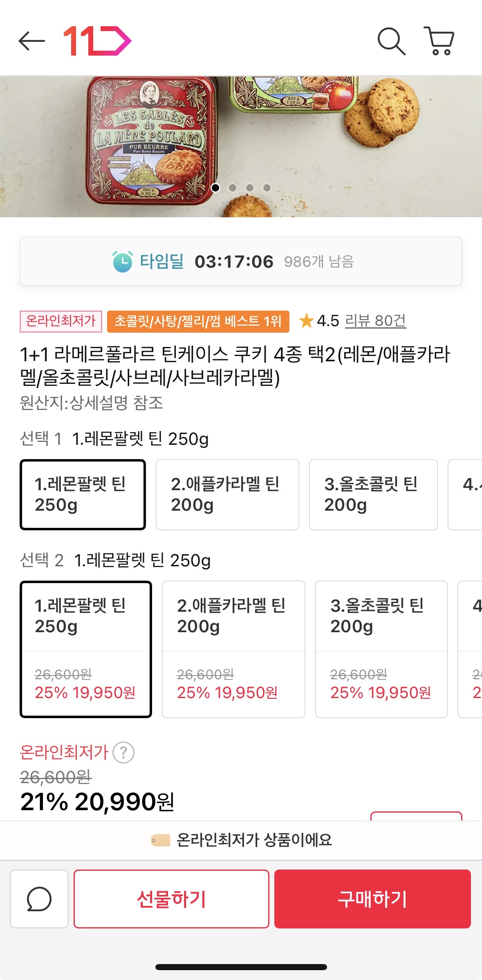This screenshot has height=980, width=482.
Task: Open 리뷰 80건 reviews link
Action: pyautogui.click(x=375, y=321)
